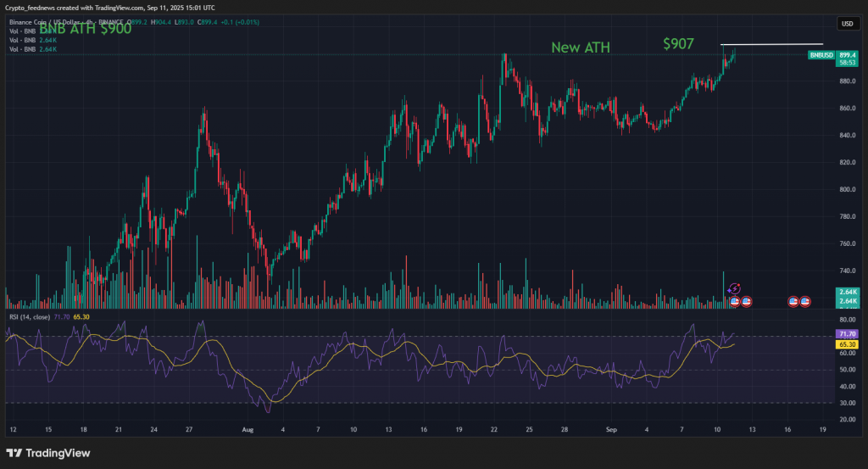Select the second US flag event icon

click(x=747, y=301)
